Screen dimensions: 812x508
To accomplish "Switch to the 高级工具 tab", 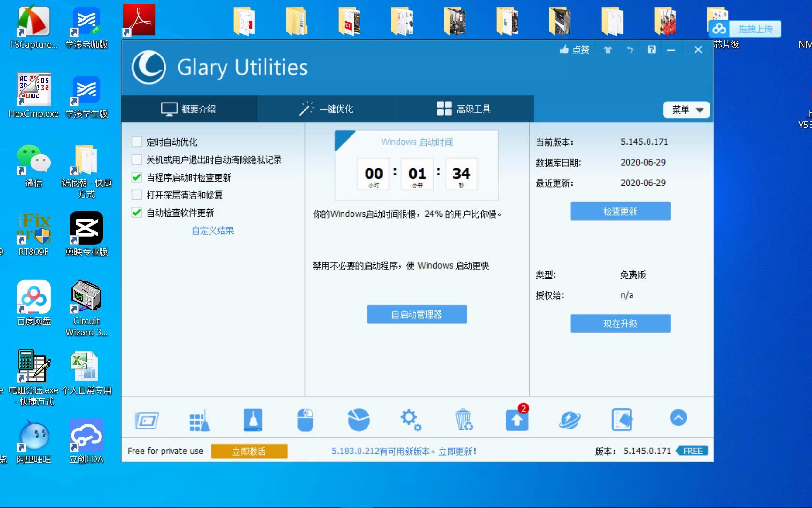I will tap(464, 109).
